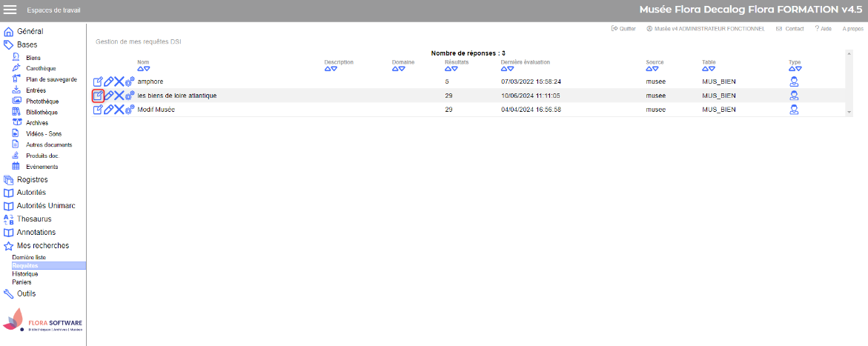Delete the Modif Musée query with X icon

[x=119, y=110]
